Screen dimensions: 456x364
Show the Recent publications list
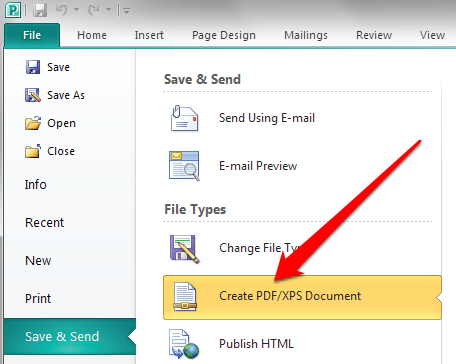tap(44, 222)
